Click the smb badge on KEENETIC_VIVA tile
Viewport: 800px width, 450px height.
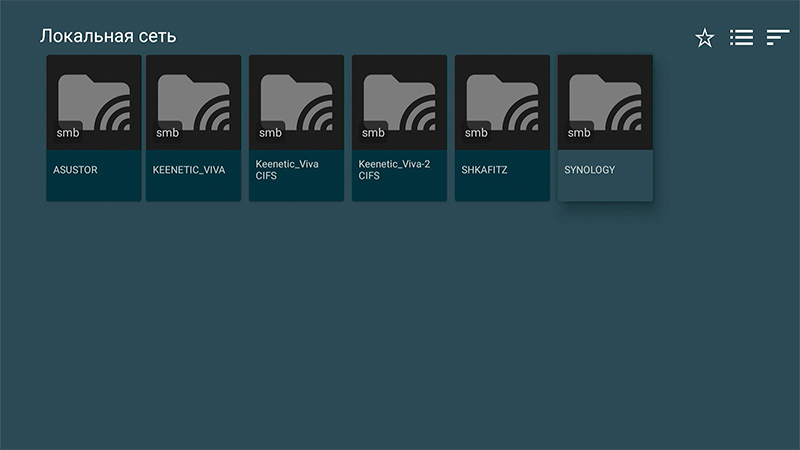(167, 133)
